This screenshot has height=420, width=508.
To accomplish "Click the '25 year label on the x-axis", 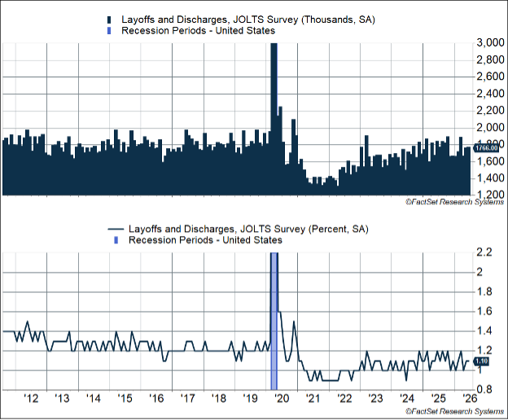I will 439,398.
